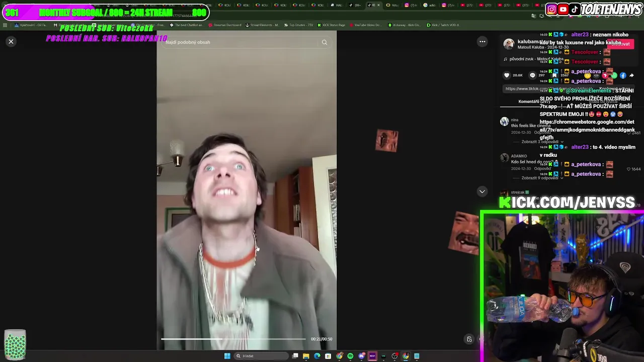Like ADAMKO's comment with 1644 likes

pyautogui.click(x=628, y=169)
